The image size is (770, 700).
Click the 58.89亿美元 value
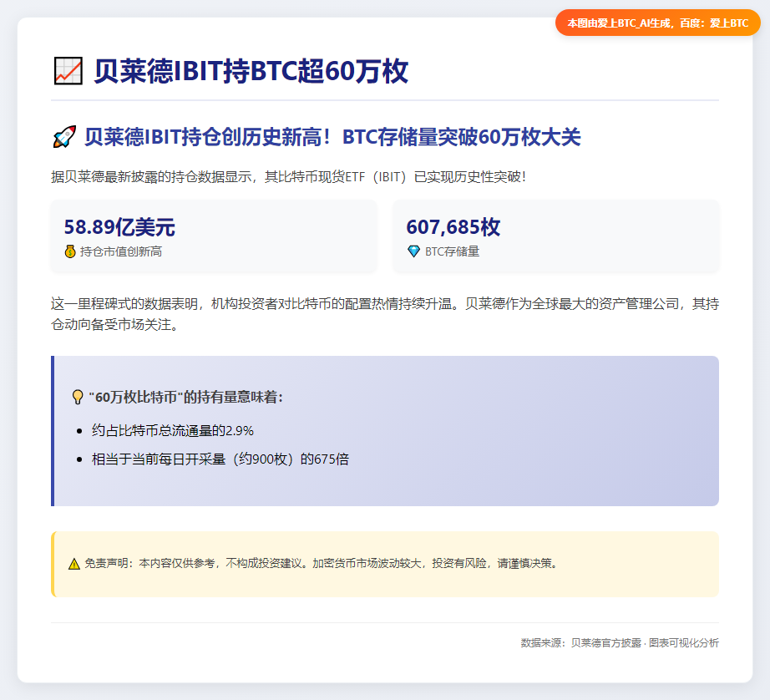pyautogui.click(x=119, y=227)
